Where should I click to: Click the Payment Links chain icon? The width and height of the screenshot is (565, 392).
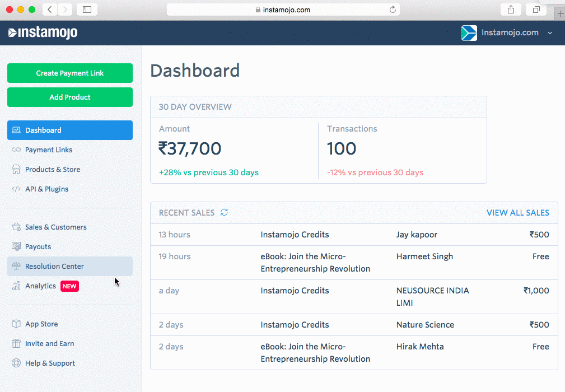coord(16,150)
